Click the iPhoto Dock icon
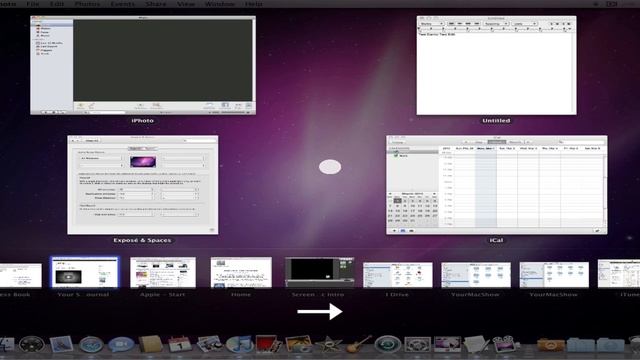Image resolution: width=640 pixels, height=360 pixels. pos(298,344)
